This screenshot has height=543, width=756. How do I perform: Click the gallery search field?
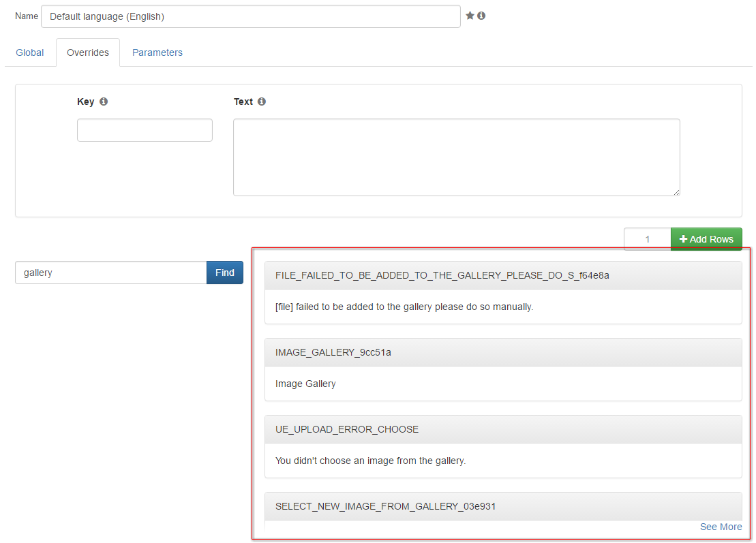(111, 273)
